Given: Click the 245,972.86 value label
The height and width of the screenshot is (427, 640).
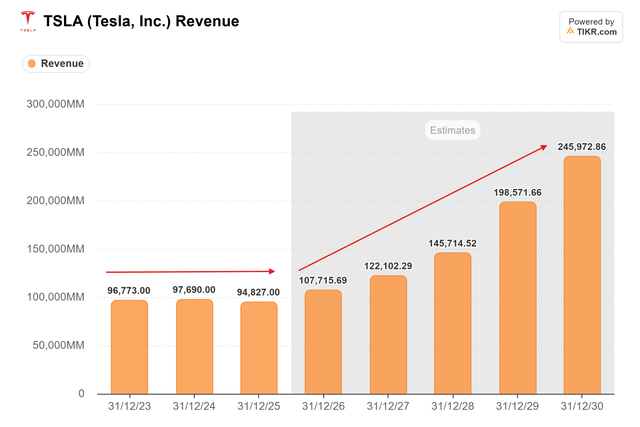Looking at the screenshot, I should point(582,147).
